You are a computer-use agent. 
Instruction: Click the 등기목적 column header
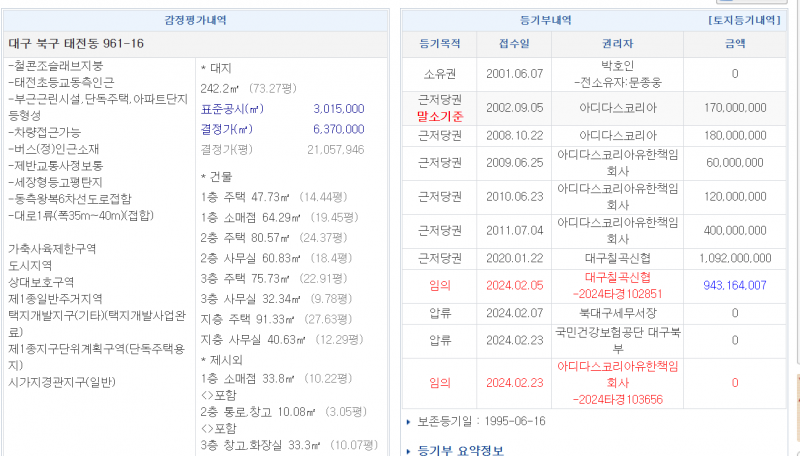(438, 45)
